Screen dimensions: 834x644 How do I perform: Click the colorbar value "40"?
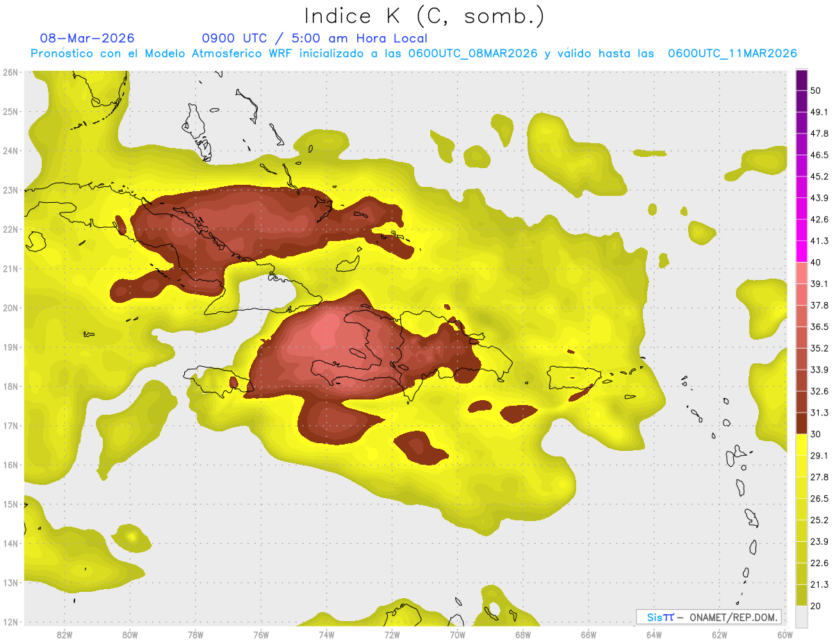click(816, 263)
